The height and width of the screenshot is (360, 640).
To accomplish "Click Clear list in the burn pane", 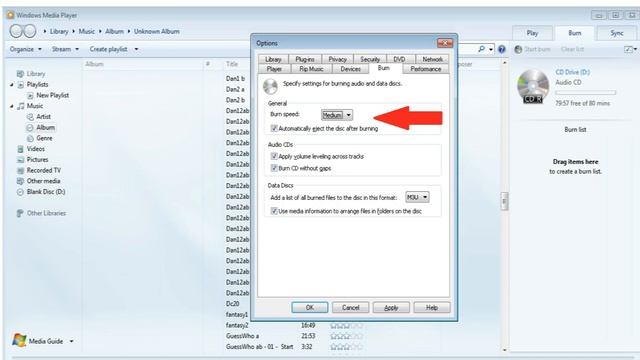I will pyautogui.click(x=572, y=49).
